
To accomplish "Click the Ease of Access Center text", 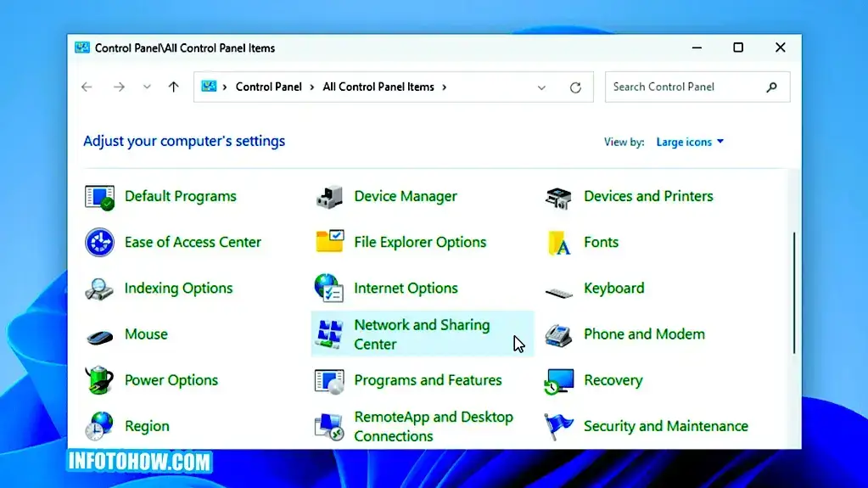I will [193, 242].
